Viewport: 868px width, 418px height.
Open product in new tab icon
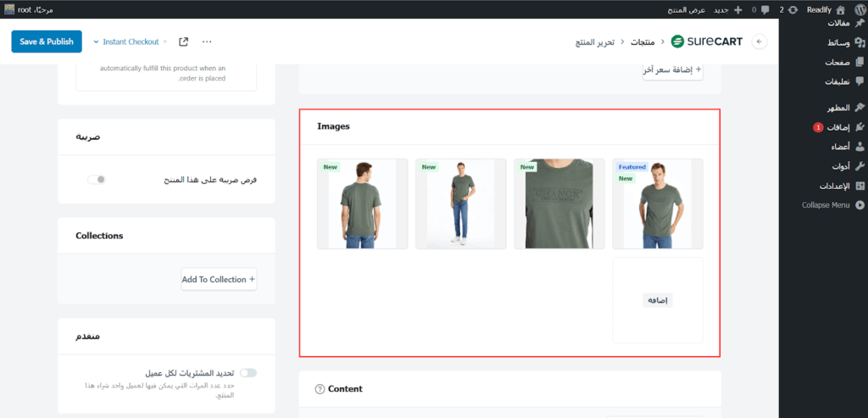(183, 42)
